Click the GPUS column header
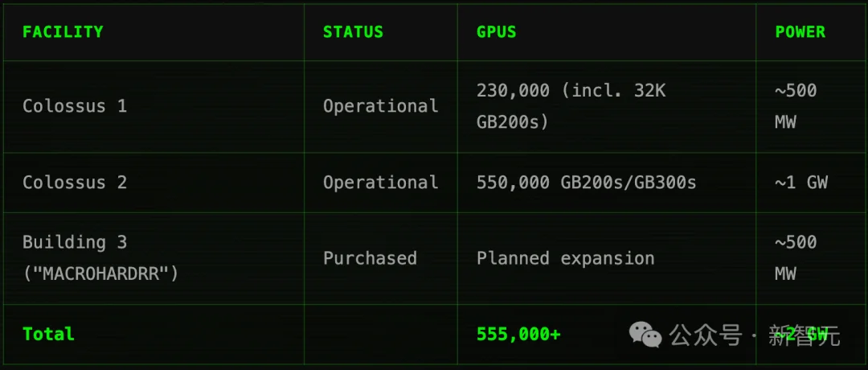This screenshot has width=868, height=370. tap(496, 32)
